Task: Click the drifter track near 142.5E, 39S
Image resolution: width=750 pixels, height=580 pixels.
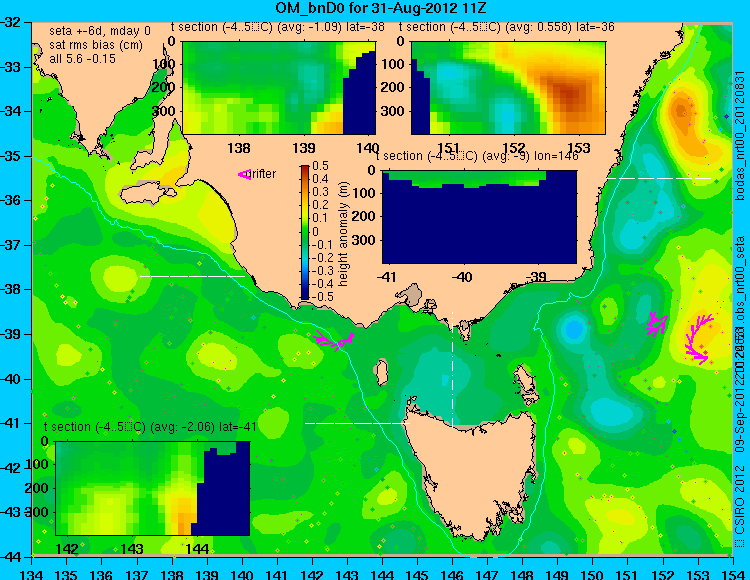Action: [334, 340]
